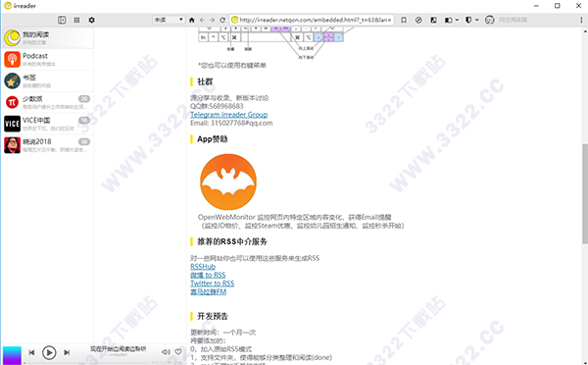The height and width of the screenshot is (365, 588).
Task: Click the VICE logo icon
Action: pyautogui.click(x=12, y=124)
